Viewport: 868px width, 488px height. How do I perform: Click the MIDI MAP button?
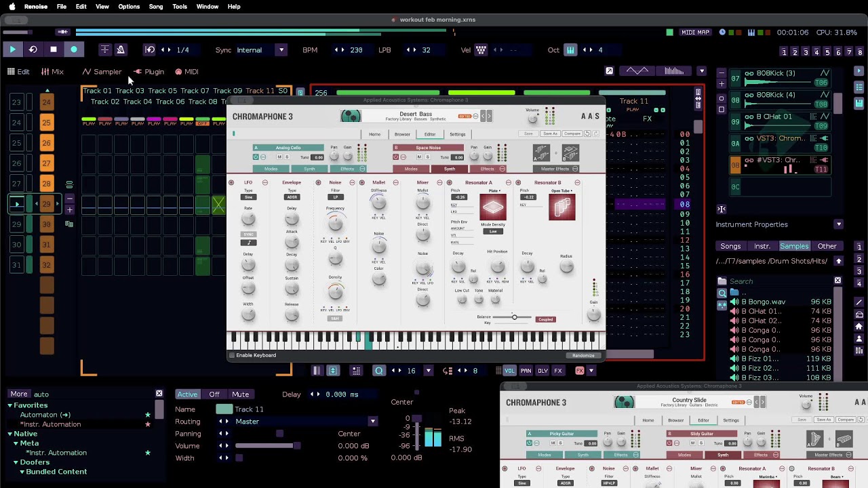coord(695,32)
